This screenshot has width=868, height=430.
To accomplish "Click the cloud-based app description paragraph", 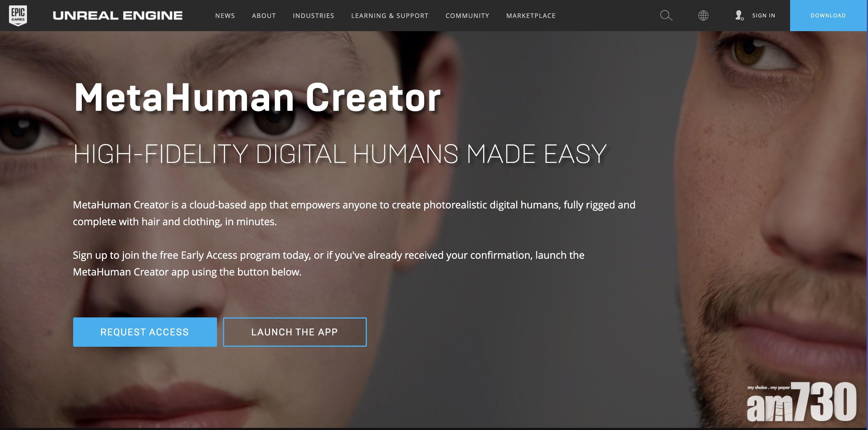I will tap(354, 213).
